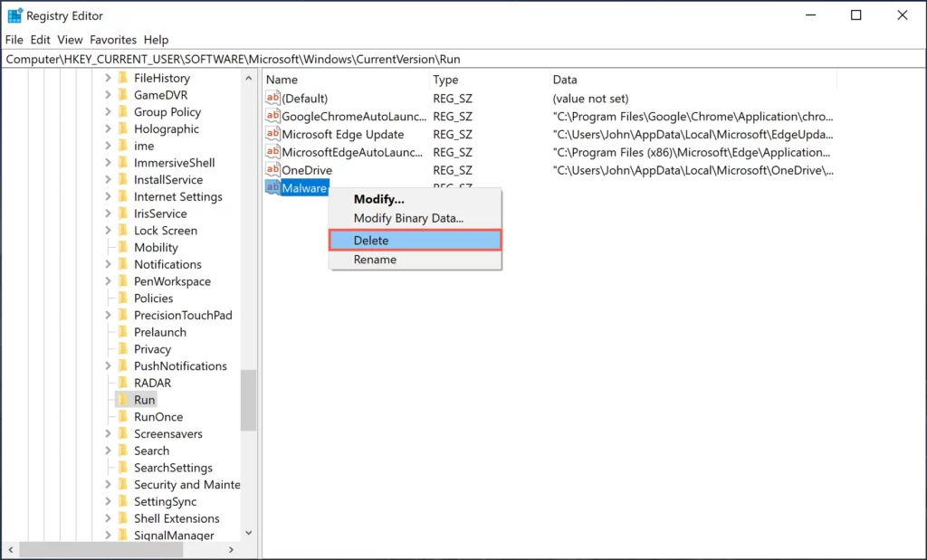The height and width of the screenshot is (560, 927).
Task: Collapse nothing; expand the Search key chevron
Action: (x=110, y=450)
